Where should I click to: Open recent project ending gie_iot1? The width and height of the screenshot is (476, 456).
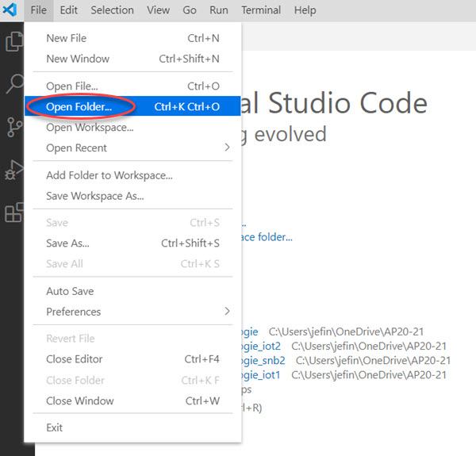click(261, 375)
